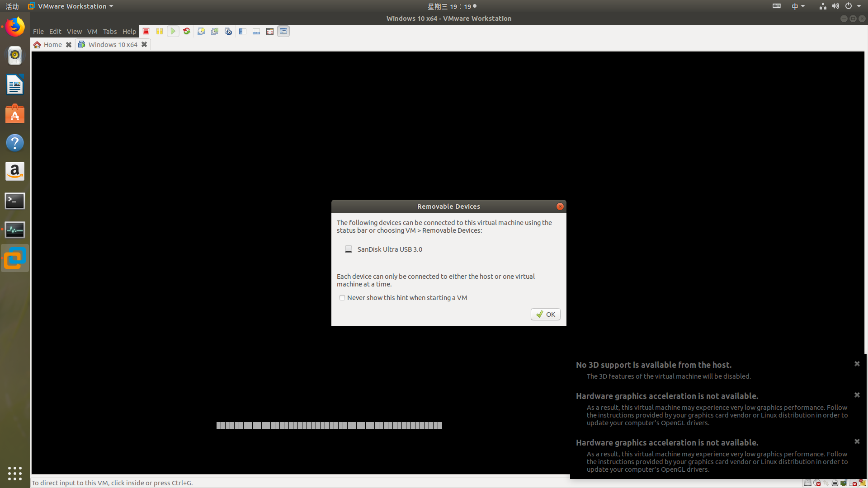Viewport: 868px width, 488px height.
Task: Close the Windows 10 x64 tab
Action: 144,44
